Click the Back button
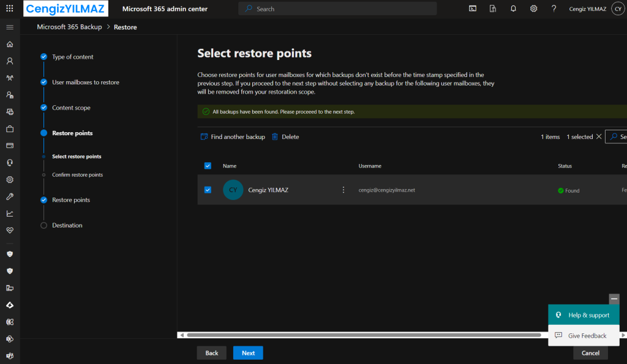 tap(211, 353)
